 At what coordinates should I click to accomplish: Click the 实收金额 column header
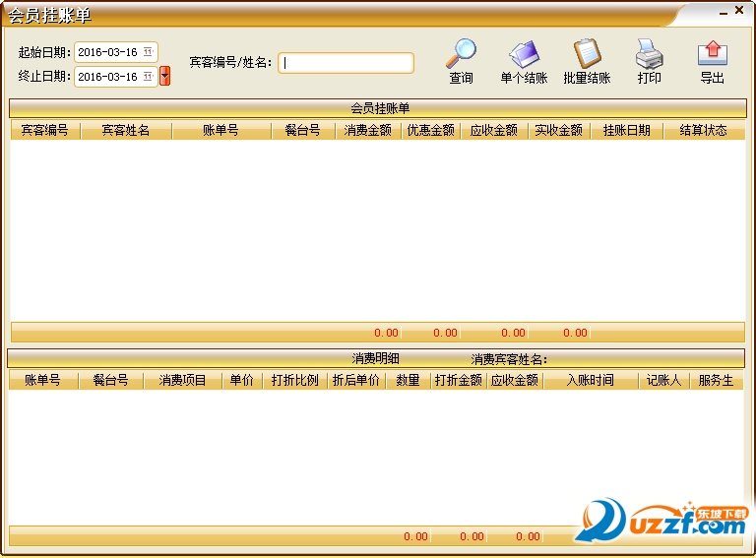pos(559,130)
